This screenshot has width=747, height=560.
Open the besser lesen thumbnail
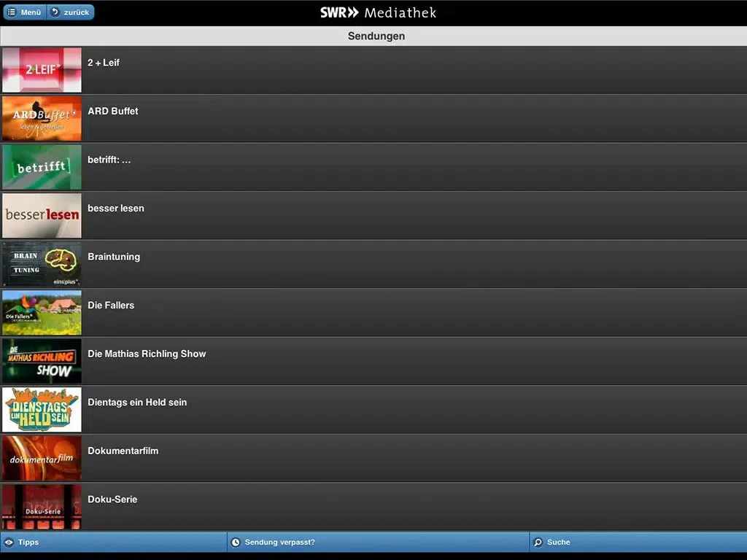click(42, 215)
